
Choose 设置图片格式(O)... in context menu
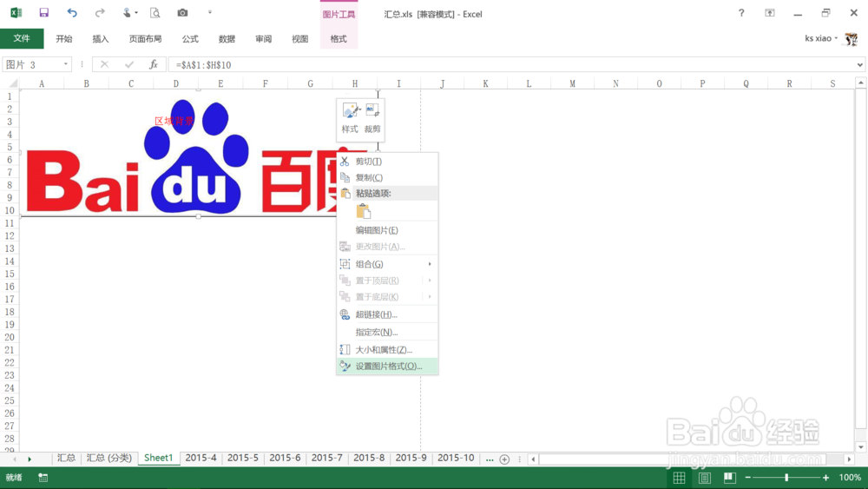tap(387, 366)
